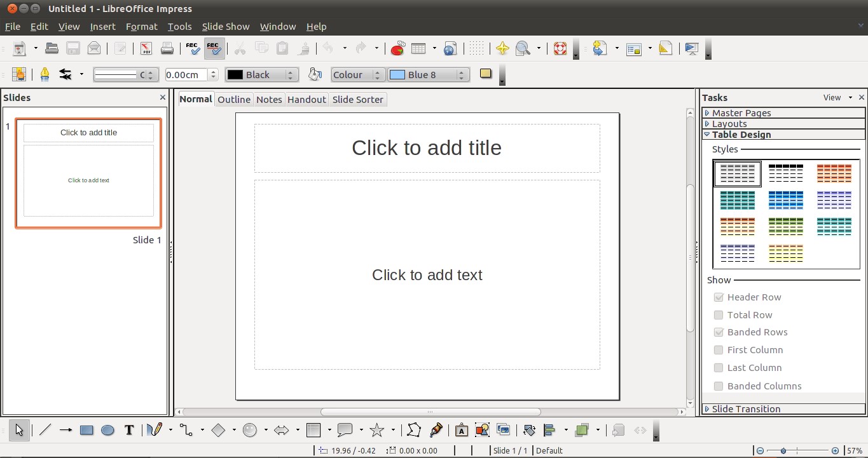Choose the blue banded table style

click(x=785, y=199)
